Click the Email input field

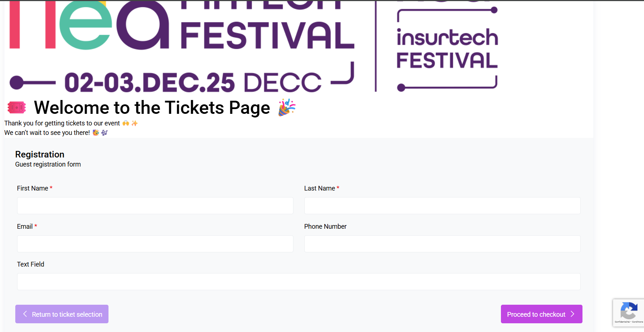pyautogui.click(x=155, y=244)
